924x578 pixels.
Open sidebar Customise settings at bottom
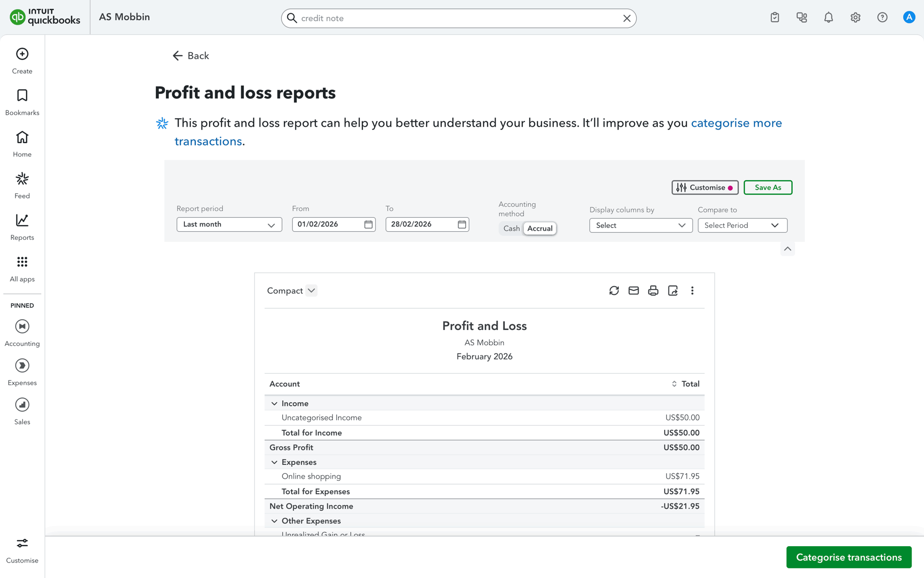pos(22,550)
